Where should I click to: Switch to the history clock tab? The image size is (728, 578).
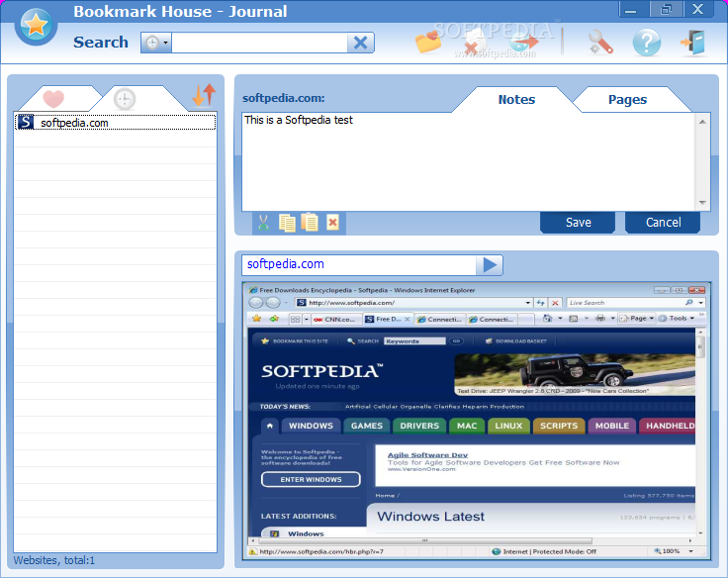[x=125, y=99]
